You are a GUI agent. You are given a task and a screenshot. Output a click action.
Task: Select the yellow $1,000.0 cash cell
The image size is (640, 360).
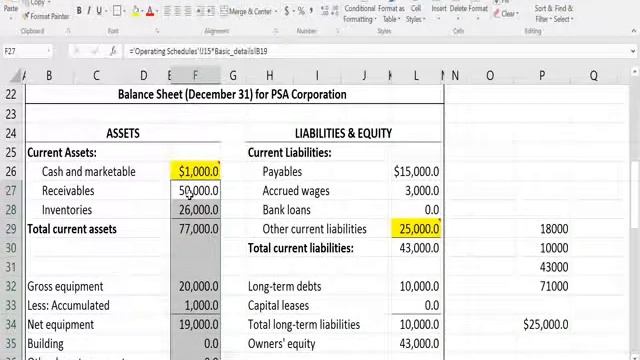[196, 171]
